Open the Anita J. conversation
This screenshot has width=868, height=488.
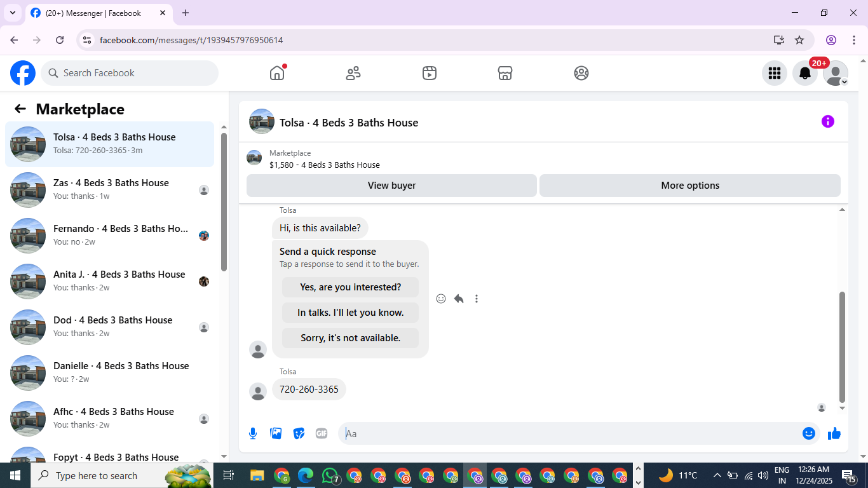click(109, 281)
